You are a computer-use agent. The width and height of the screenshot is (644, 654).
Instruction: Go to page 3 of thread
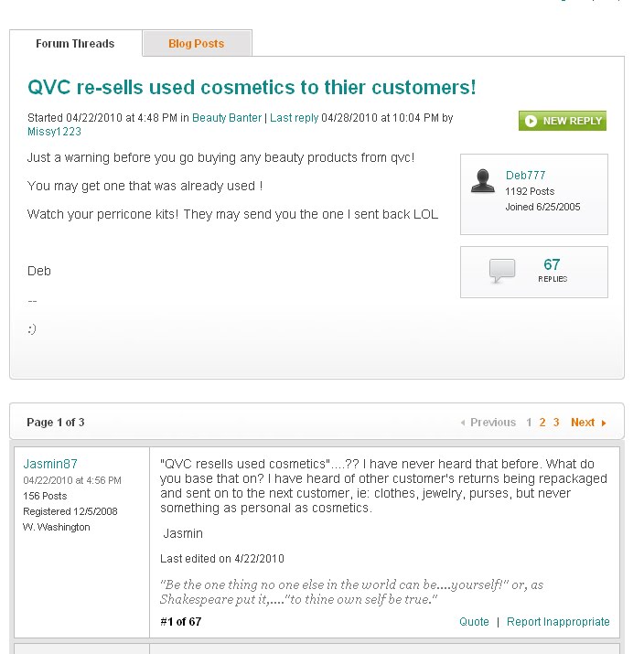[x=556, y=423]
